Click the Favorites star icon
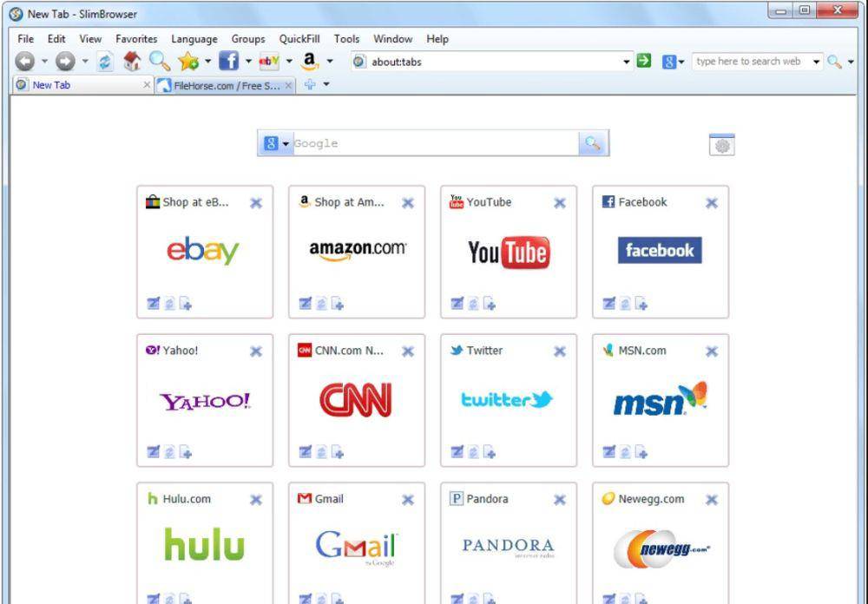This screenshot has height=604, width=868. click(188, 61)
